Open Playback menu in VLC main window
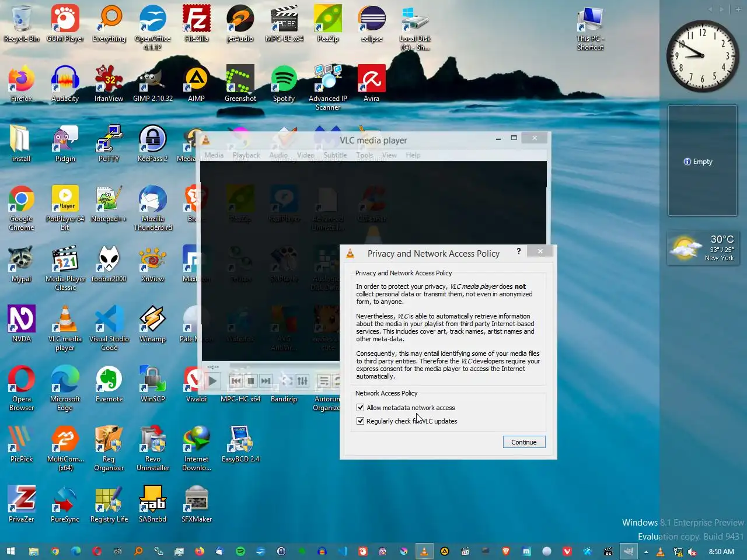Viewport: 747px width, 560px height. click(x=246, y=155)
